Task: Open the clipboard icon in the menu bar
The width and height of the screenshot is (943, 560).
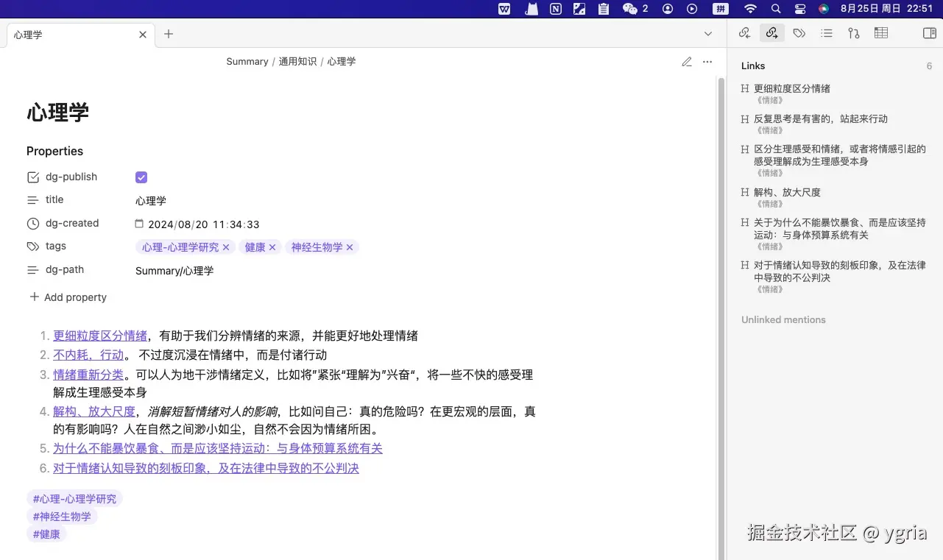Action: [x=604, y=9]
